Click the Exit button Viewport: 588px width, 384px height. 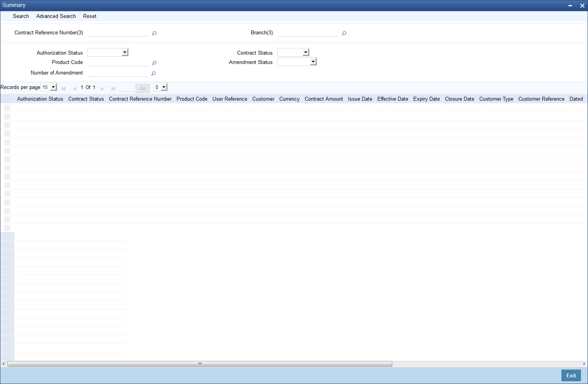(x=571, y=375)
